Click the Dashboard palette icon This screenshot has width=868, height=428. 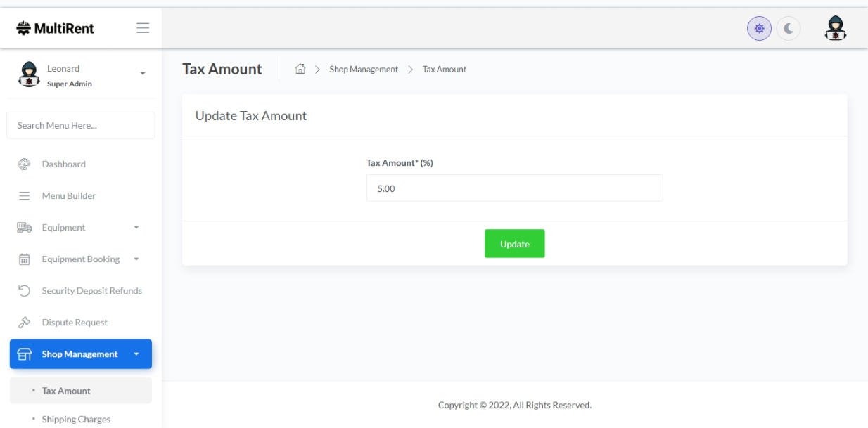tap(24, 164)
